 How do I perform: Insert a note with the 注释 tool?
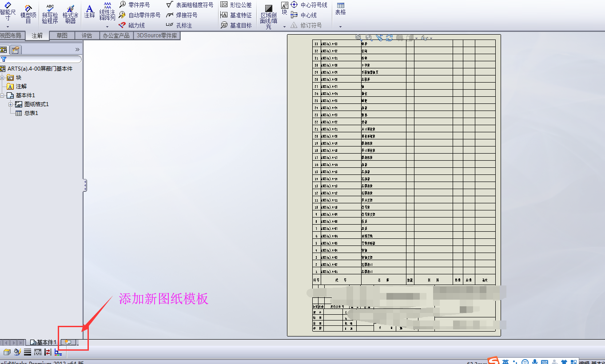(x=89, y=12)
